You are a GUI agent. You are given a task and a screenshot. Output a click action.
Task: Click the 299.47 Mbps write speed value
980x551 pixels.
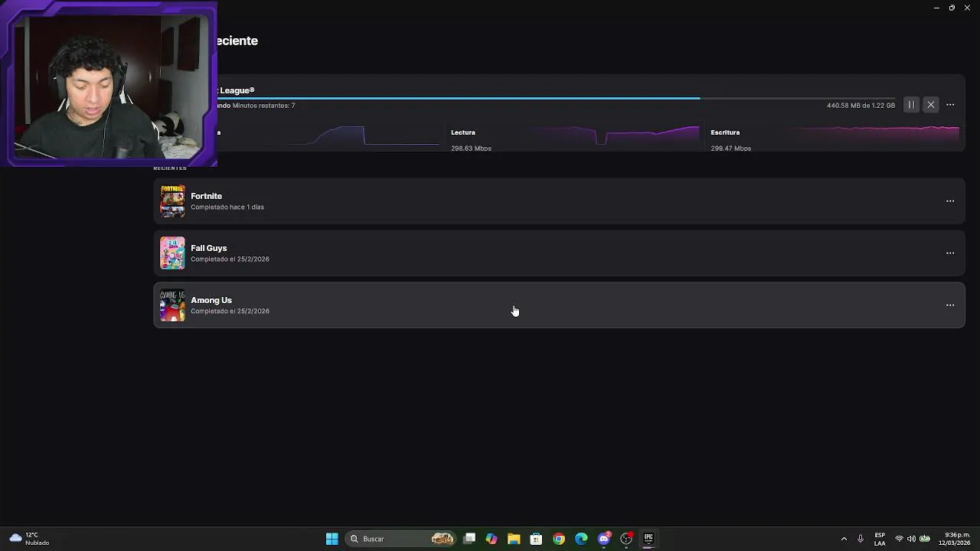(x=730, y=148)
